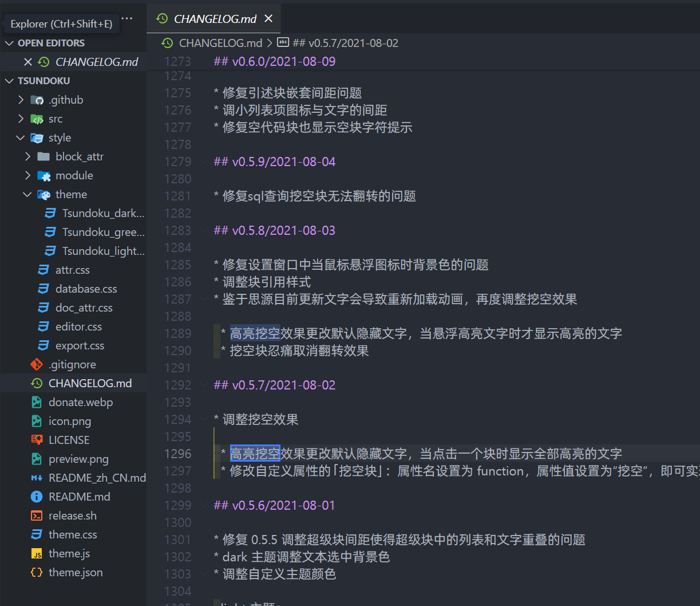Click the theme folder icon
700x606 pixels.
(43, 194)
